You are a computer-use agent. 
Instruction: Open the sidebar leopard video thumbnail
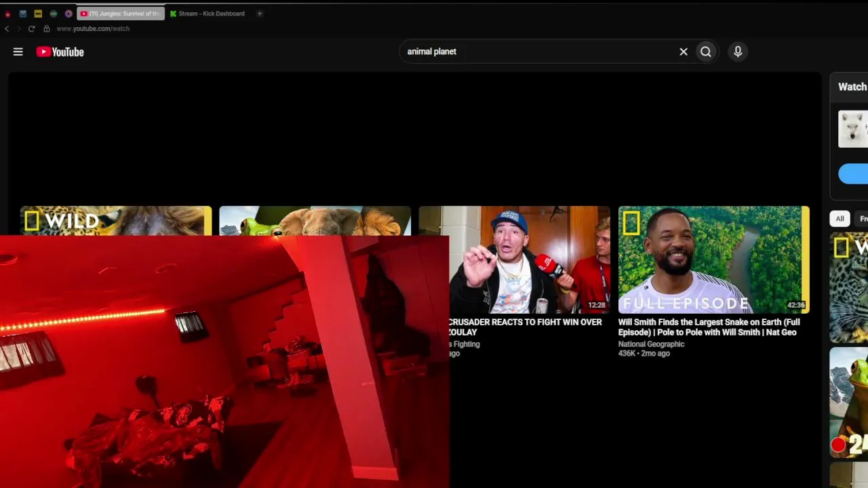pyautogui.click(x=849, y=287)
